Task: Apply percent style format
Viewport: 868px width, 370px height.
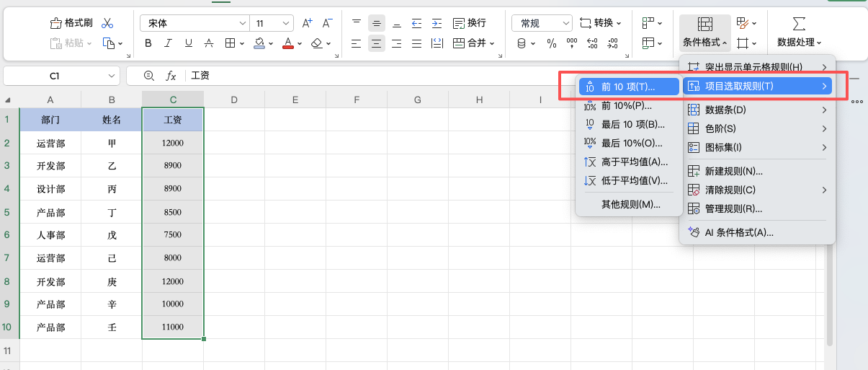Action: tap(552, 43)
